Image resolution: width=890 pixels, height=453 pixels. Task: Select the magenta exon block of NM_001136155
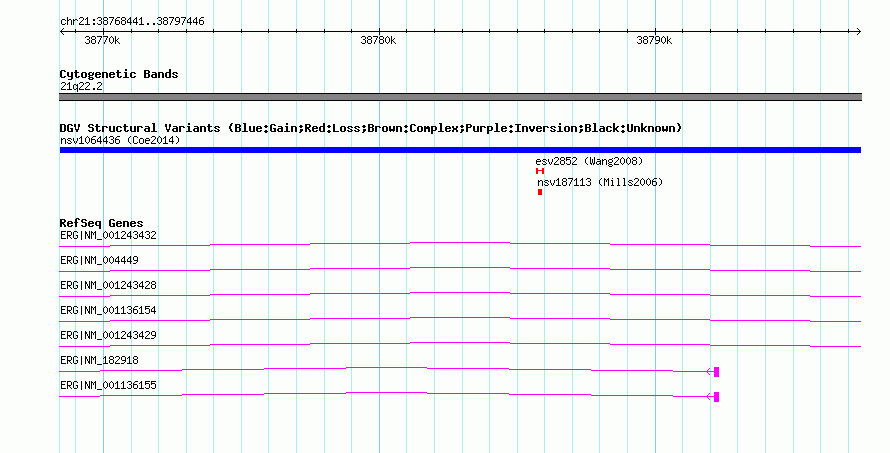(716, 397)
